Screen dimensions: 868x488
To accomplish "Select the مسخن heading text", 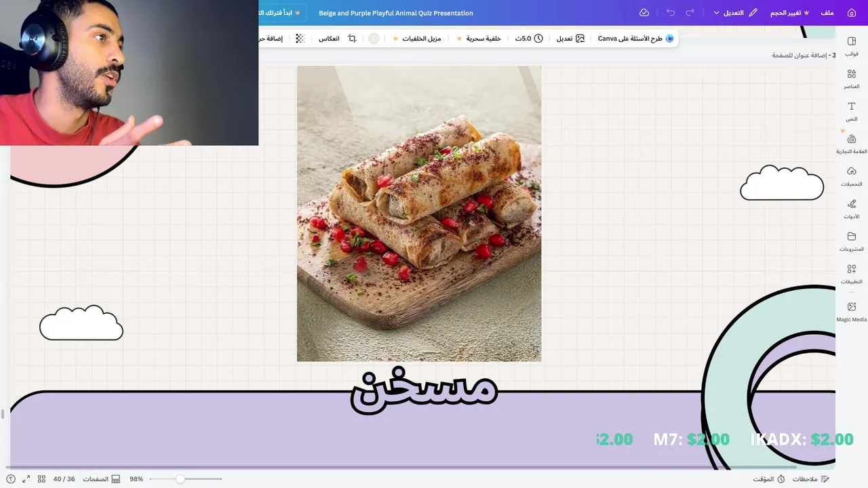I will click(425, 391).
